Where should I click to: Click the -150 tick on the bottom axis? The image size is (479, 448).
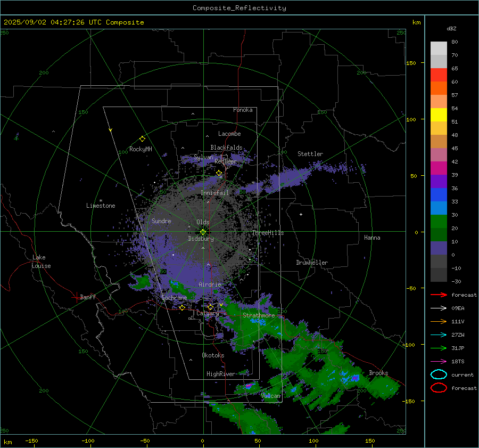coord(31,441)
